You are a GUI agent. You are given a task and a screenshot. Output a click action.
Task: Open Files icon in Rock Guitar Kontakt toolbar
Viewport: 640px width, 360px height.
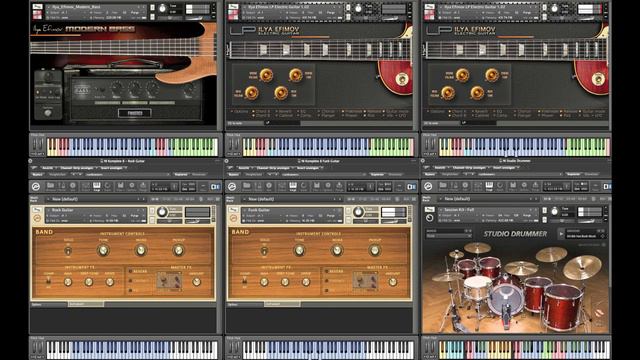[x=120, y=186]
